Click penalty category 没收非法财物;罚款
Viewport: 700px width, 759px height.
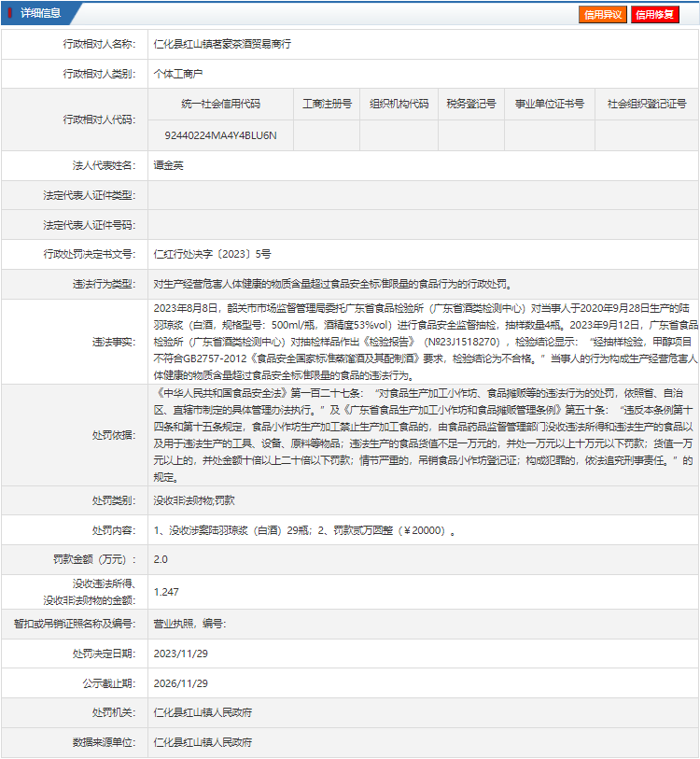tap(194, 500)
